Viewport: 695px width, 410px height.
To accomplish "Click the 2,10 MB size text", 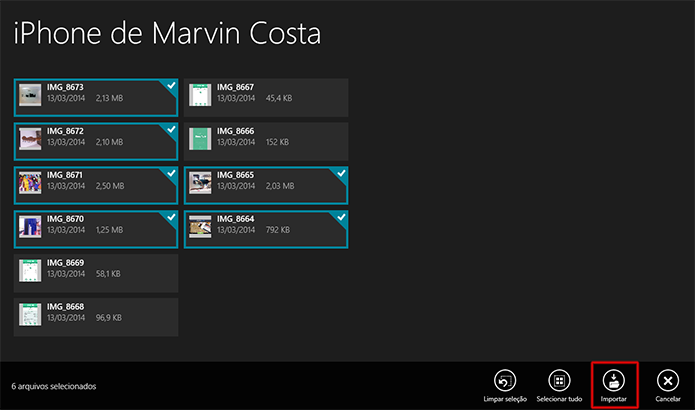I will (109, 142).
